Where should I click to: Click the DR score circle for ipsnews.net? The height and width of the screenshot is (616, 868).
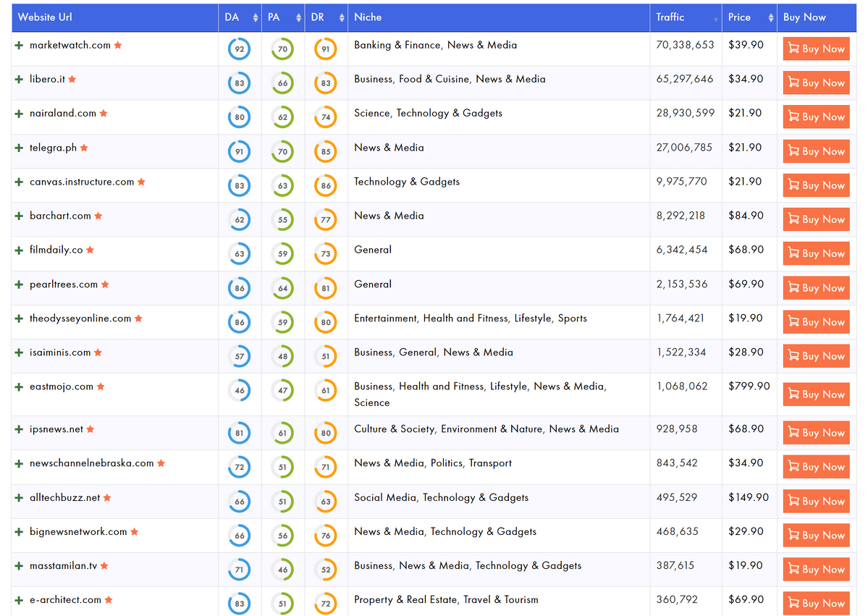[x=326, y=433]
